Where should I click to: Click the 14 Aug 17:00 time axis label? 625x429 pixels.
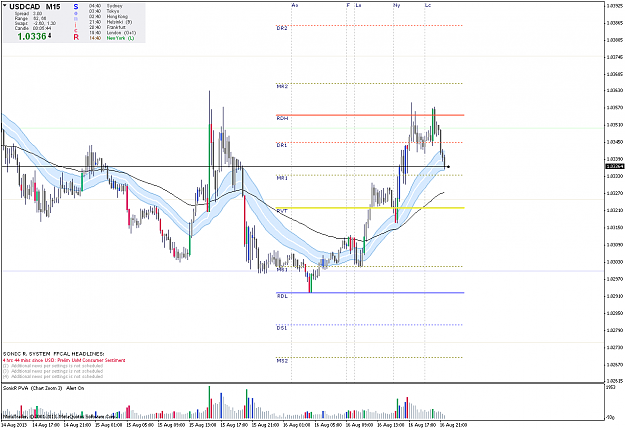point(46,425)
